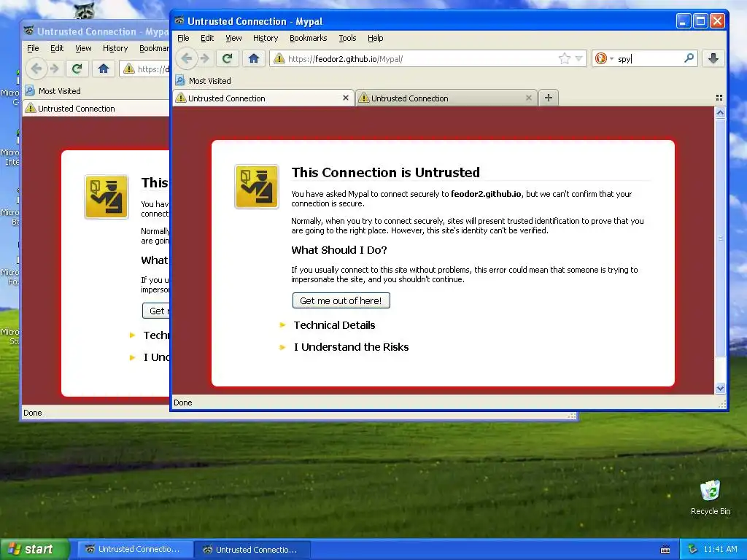This screenshot has width=747, height=560.
Task: Minimize the front Mypal window
Action: (x=683, y=21)
